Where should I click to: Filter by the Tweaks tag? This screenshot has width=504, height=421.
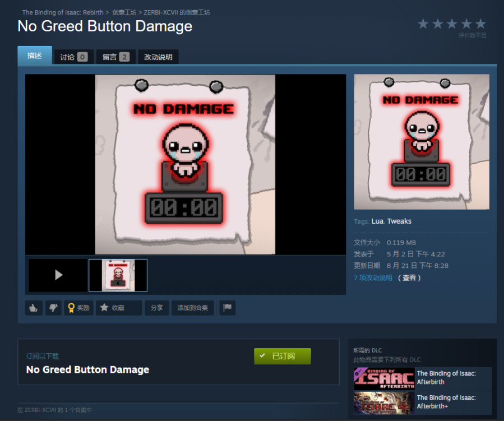click(399, 221)
